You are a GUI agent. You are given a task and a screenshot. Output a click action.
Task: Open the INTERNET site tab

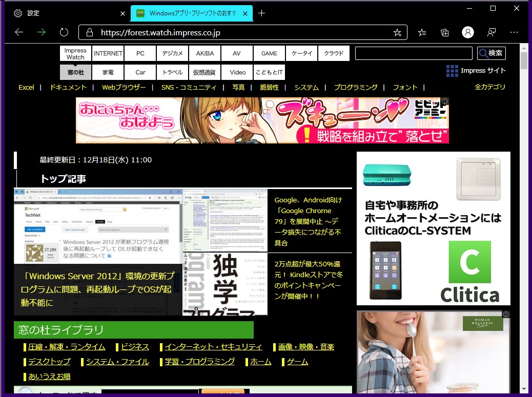point(108,54)
